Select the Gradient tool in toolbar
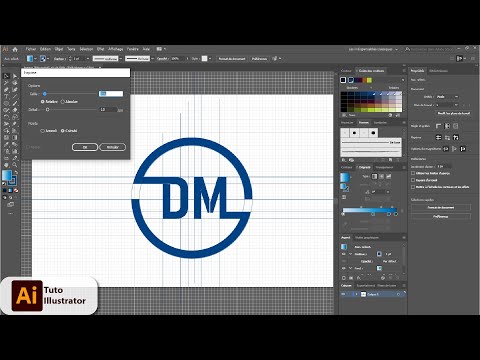The width and height of the screenshot is (480, 360). 15,137
